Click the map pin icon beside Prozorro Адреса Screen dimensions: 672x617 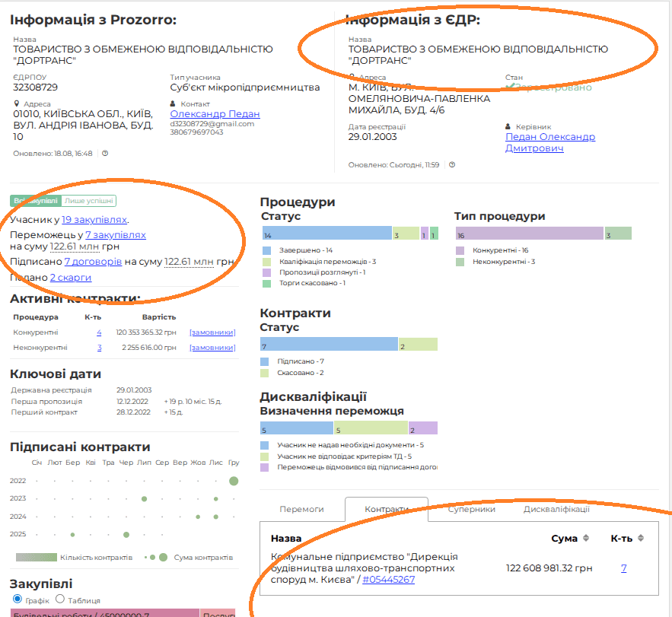coord(16,103)
